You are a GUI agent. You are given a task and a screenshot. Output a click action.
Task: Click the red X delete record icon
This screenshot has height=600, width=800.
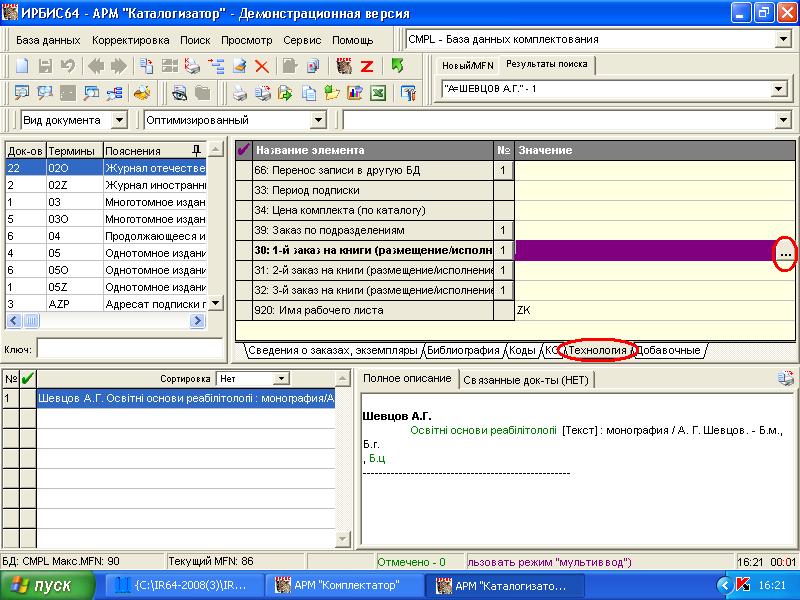coord(262,67)
